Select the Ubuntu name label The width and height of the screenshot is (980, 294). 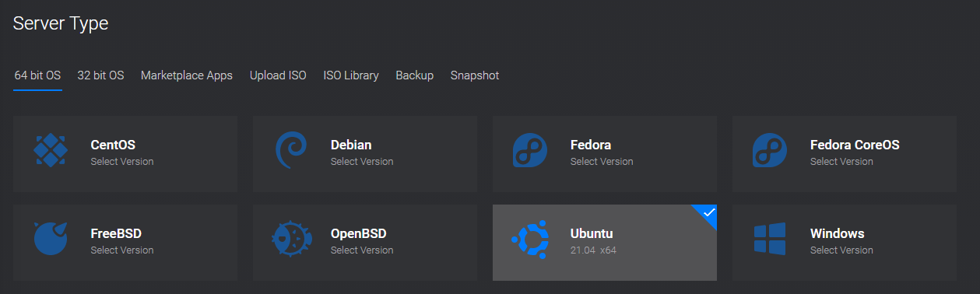[x=592, y=233]
